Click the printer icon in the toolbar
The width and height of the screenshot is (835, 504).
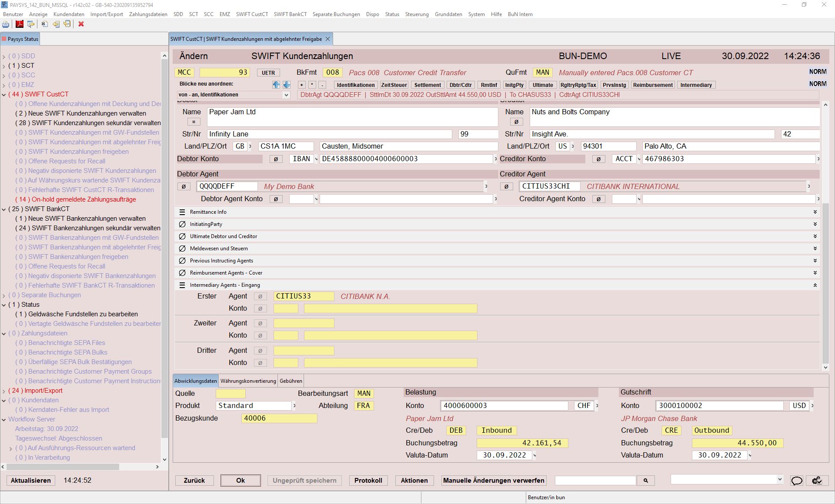coord(6,24)
